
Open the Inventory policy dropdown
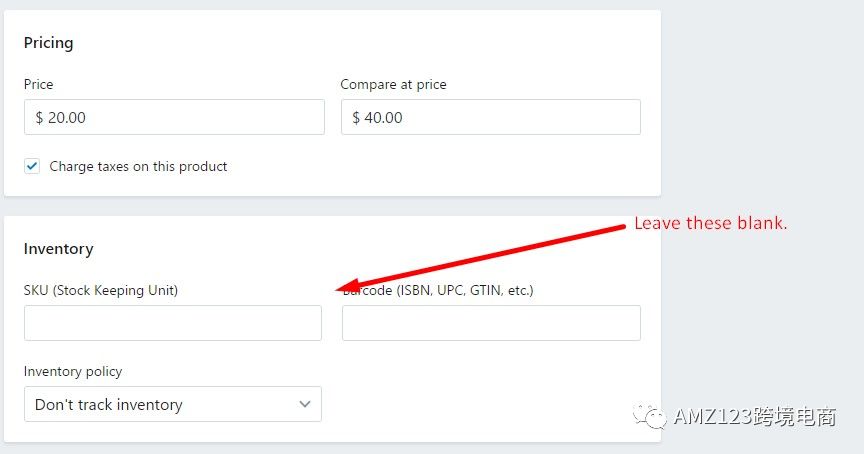(172, 404)
